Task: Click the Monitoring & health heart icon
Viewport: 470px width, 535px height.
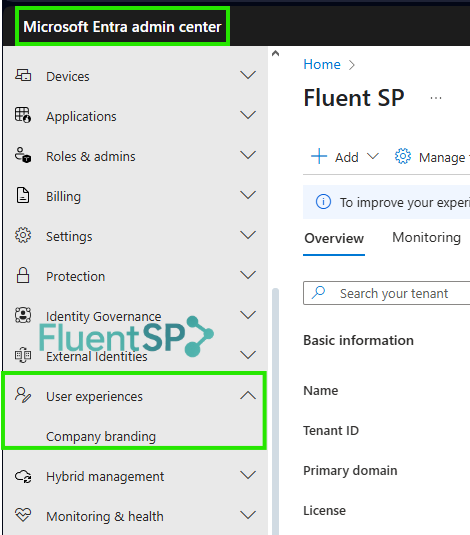Action: 23,515
